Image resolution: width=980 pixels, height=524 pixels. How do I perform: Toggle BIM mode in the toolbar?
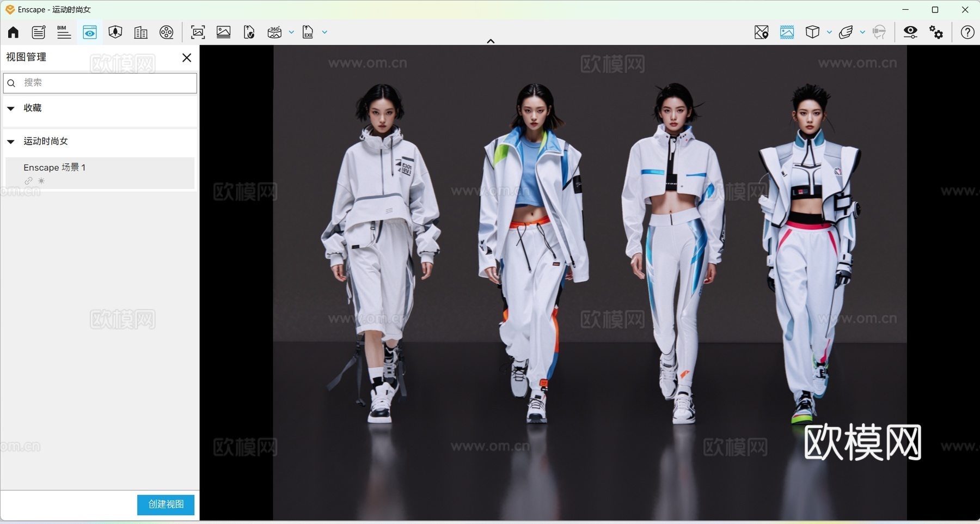point(64,32)
